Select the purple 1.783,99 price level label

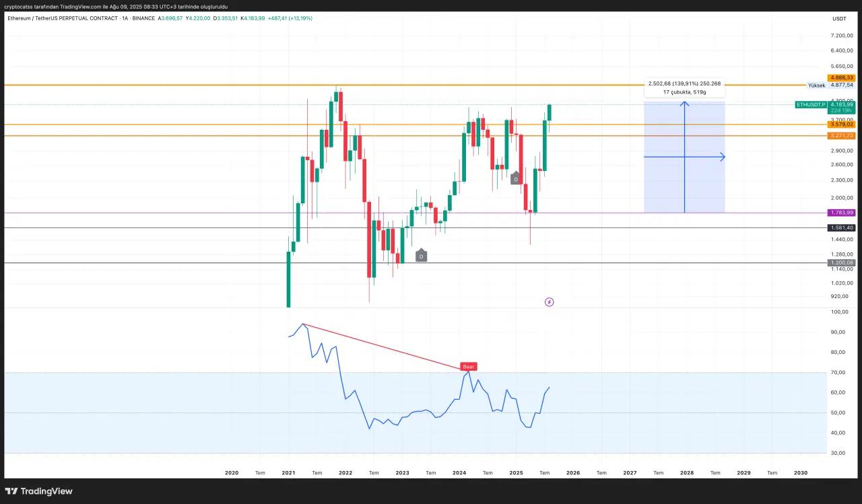[x=841, y=213]
